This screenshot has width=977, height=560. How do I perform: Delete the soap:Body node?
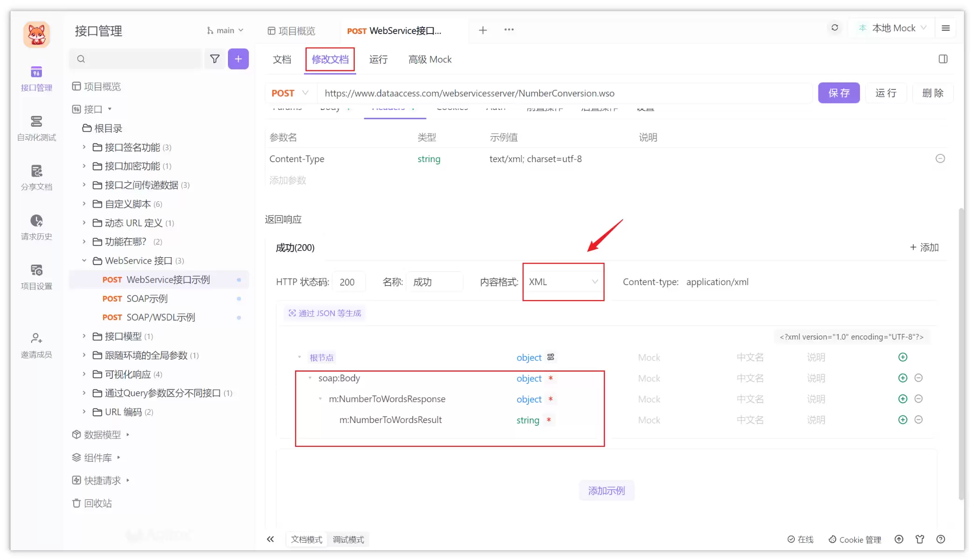[919, 378]
